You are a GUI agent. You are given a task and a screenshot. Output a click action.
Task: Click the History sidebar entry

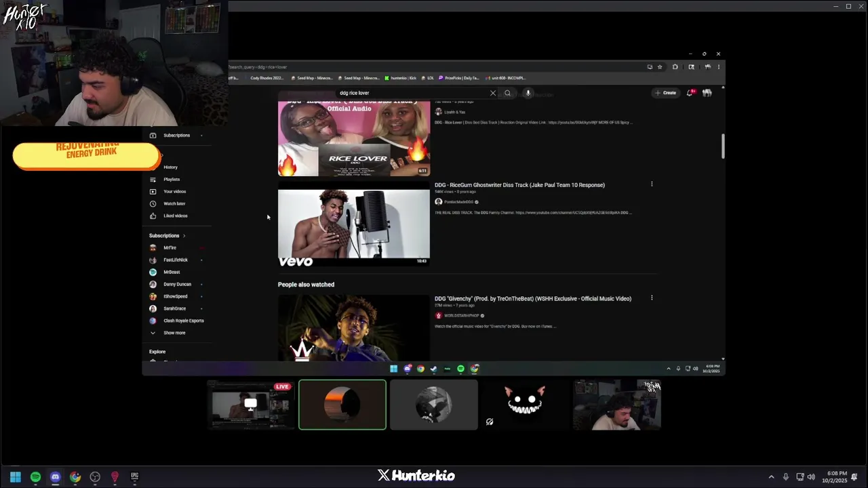[x=170, y=167]
